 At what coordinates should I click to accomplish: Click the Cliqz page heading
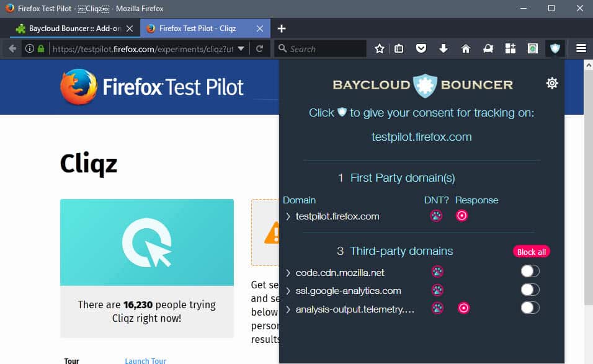pos(89,164)
